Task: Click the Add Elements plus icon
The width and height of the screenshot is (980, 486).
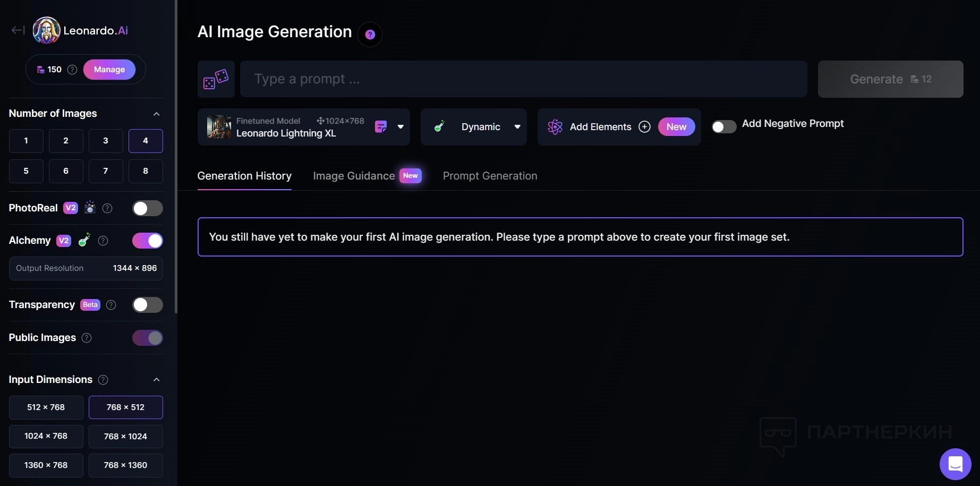Action: click(644, 127)
